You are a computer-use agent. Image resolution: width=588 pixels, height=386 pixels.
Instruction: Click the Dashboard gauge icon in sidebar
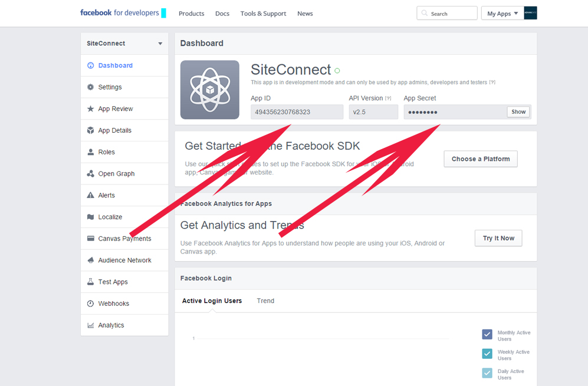coord(90,65)
